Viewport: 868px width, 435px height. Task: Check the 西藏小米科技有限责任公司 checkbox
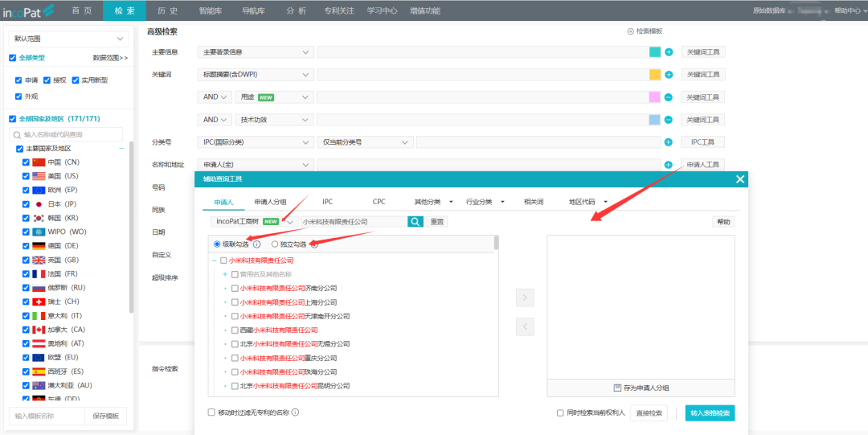[x=235, y=330]
